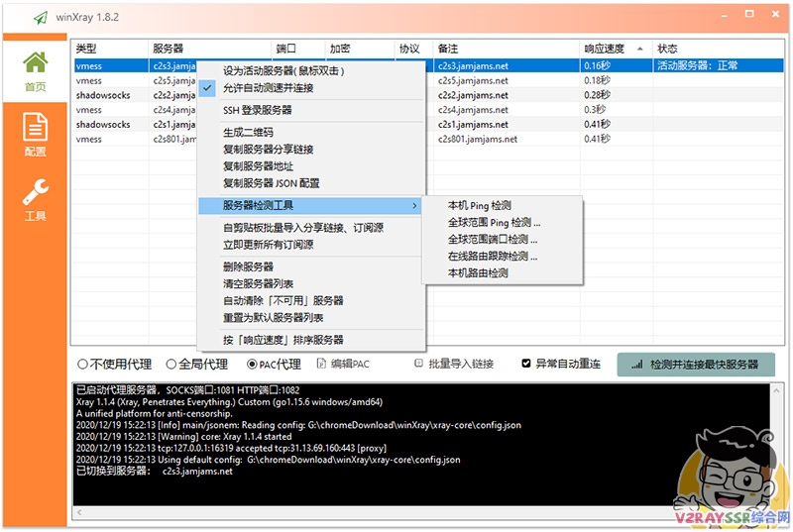Click the log line '已切换到服务器'
Screen dimensions: 793x532
point(155,472)
